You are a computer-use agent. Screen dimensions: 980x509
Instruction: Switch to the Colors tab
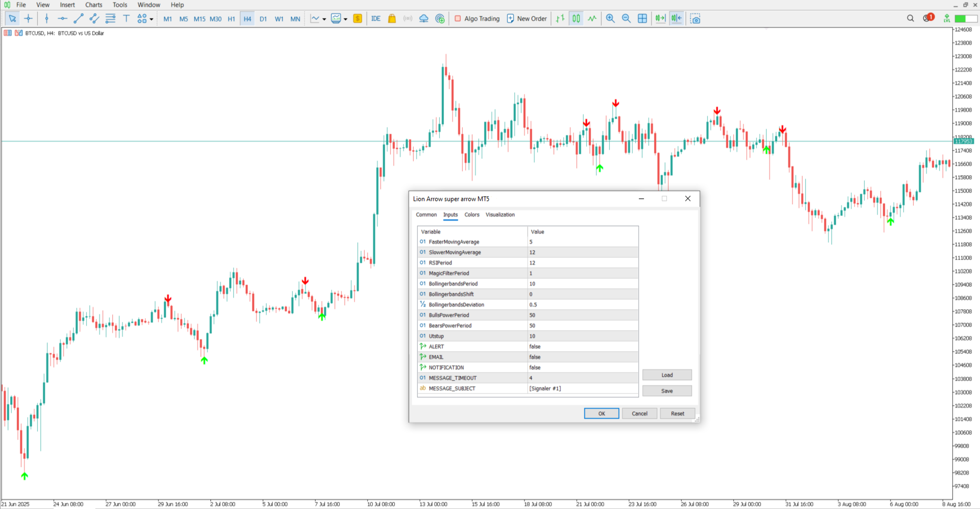point(472,215)
